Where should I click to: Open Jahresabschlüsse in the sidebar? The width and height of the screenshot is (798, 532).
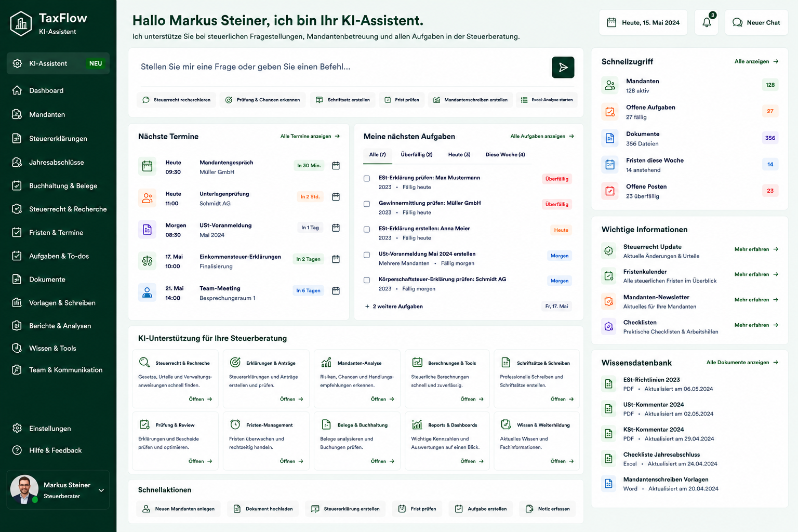point(58,162)
